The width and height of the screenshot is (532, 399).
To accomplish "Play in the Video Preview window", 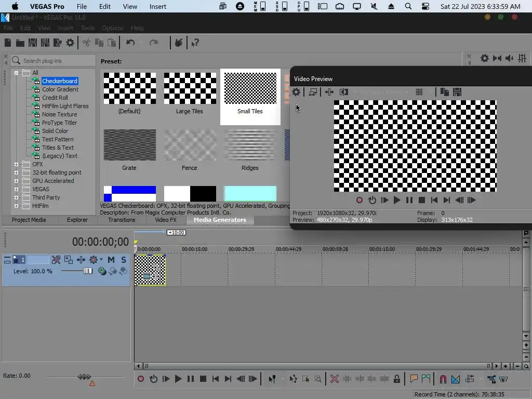I will coord(396,200).
